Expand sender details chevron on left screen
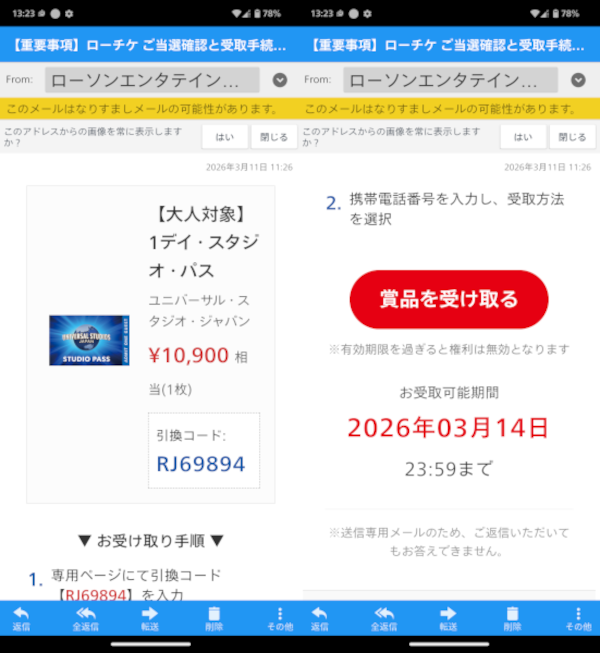 pyautogui.click(x=280, y=80)
